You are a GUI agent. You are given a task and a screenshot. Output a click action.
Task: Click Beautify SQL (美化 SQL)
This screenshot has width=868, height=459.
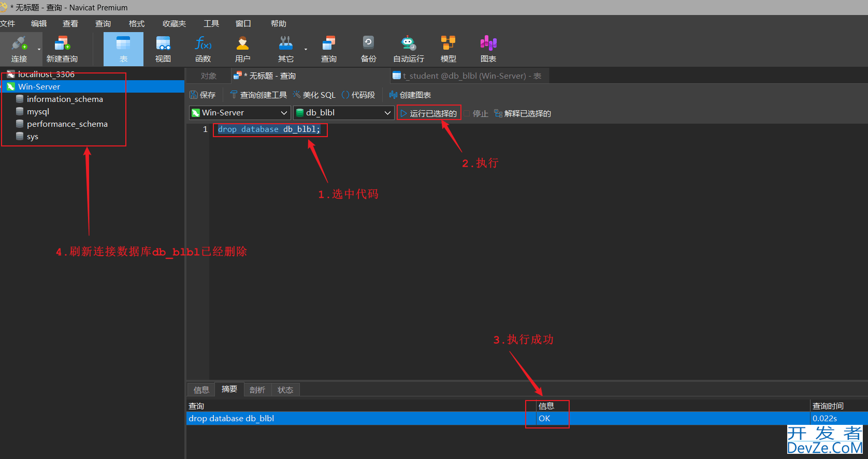pyautogui.click(x=314, y=95)
